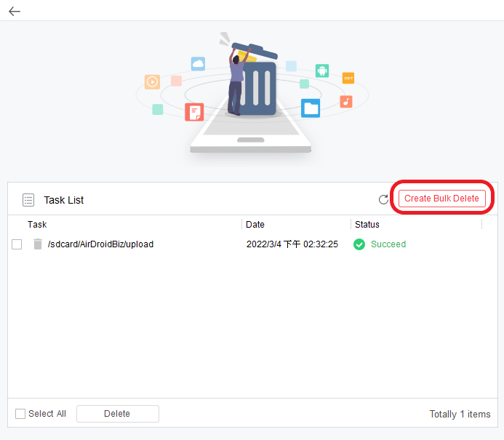Click the Task column header

click(37, 224)
